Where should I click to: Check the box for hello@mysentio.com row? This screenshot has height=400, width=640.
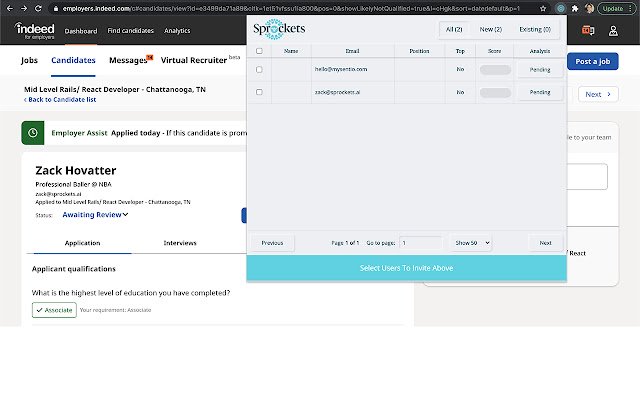coord(259,69)
